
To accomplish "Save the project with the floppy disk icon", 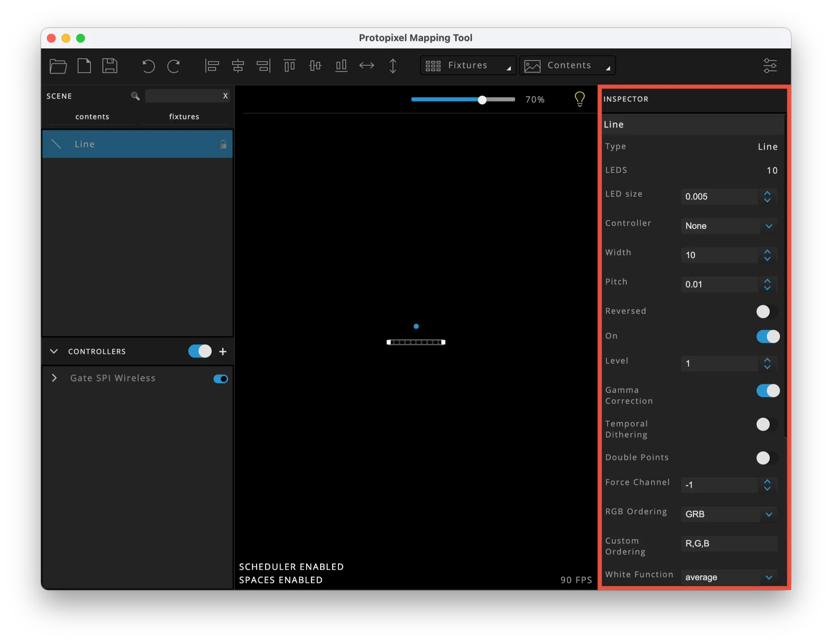I will 110,66.
